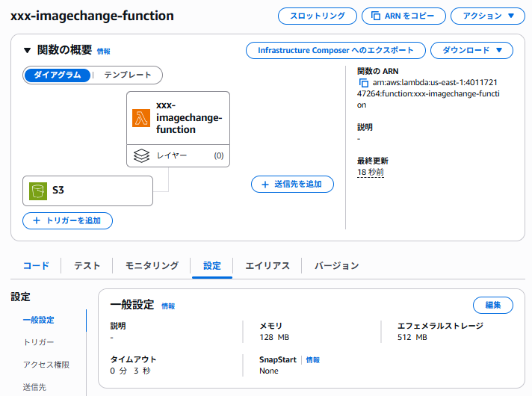The width and height of the screenshot is (532, 396).
Task: Click the Lambda icon in the function diagram box
Action: [141, 118]
